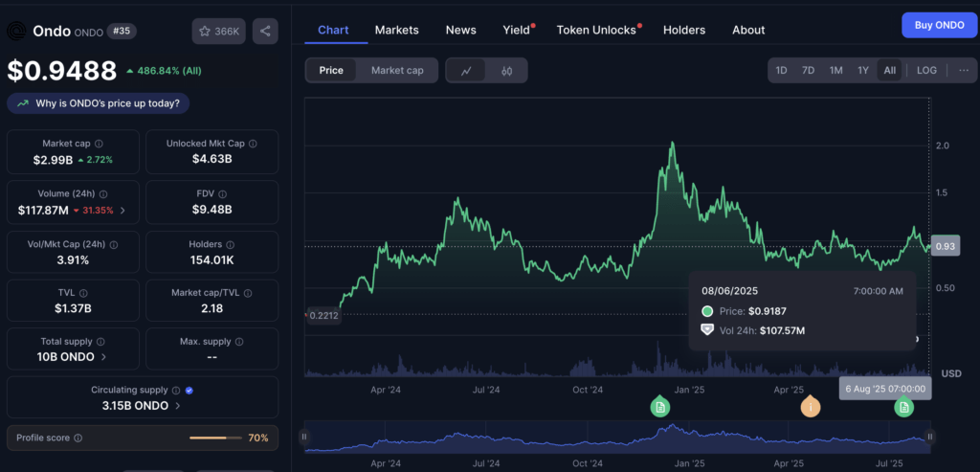Click the Buy ONDO button

[939, 26]
